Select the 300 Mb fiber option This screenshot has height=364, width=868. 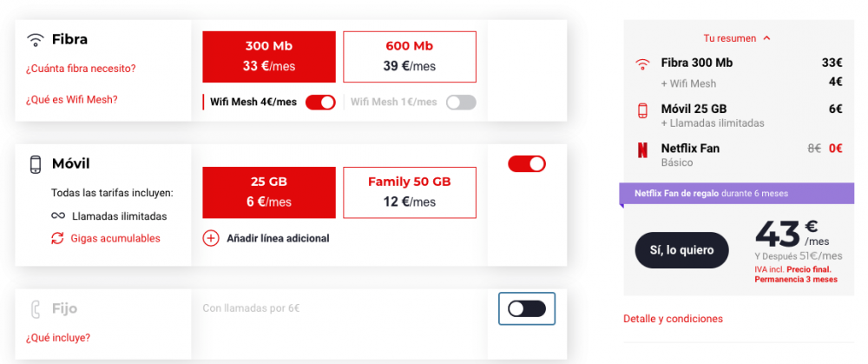click(x=269, y=56)
